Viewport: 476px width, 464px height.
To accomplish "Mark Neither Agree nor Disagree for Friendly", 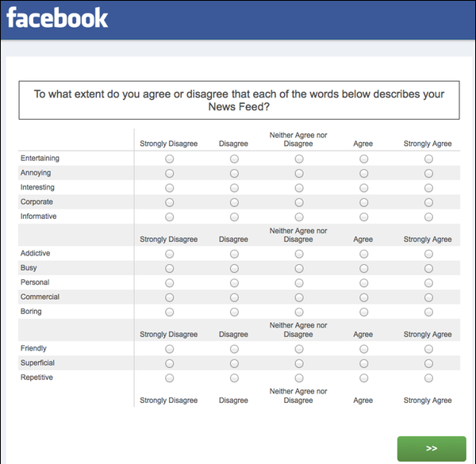I will [x=299, y=349].
